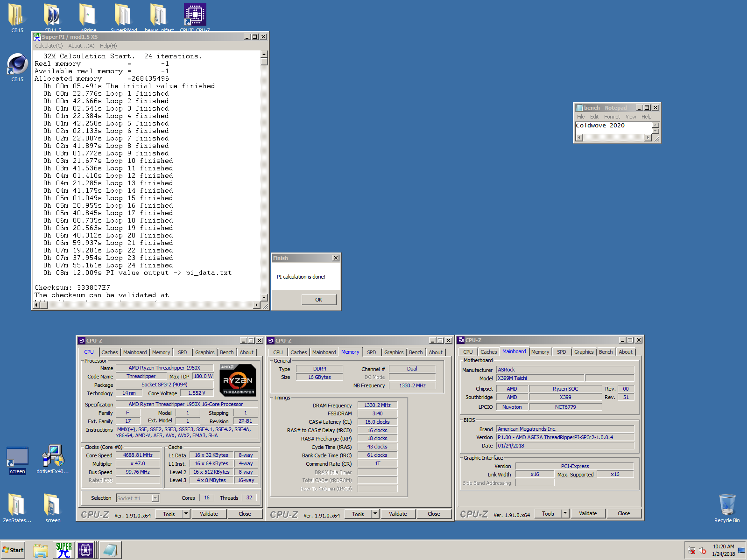Switch to the Notepad taskbar icon

click(111, 550)
